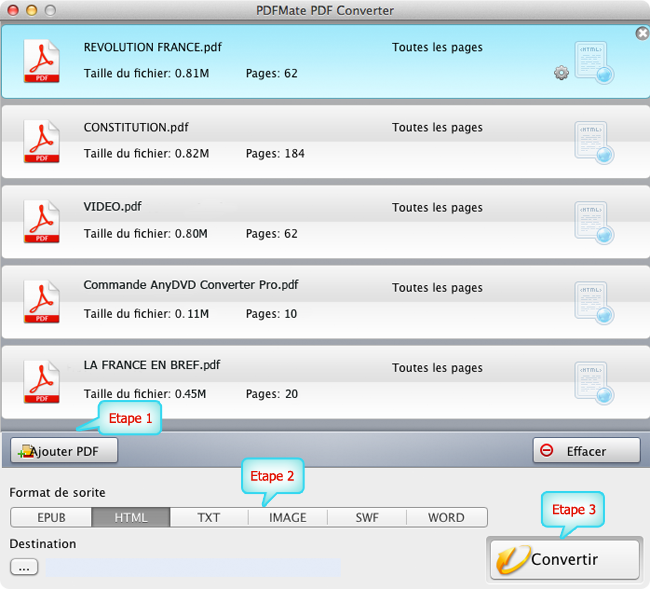
Task: Select IMAGE output format
Action: point(288,517)
